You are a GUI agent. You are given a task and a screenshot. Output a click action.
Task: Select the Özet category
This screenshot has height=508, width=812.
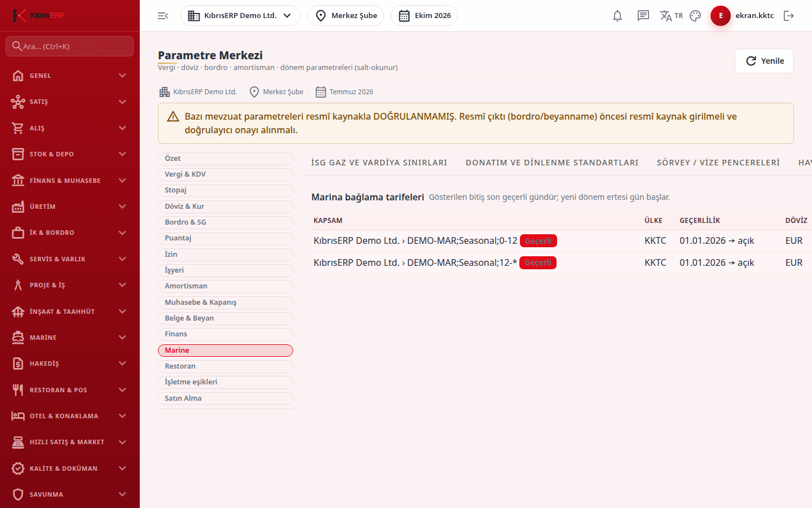tap(226, 159)
